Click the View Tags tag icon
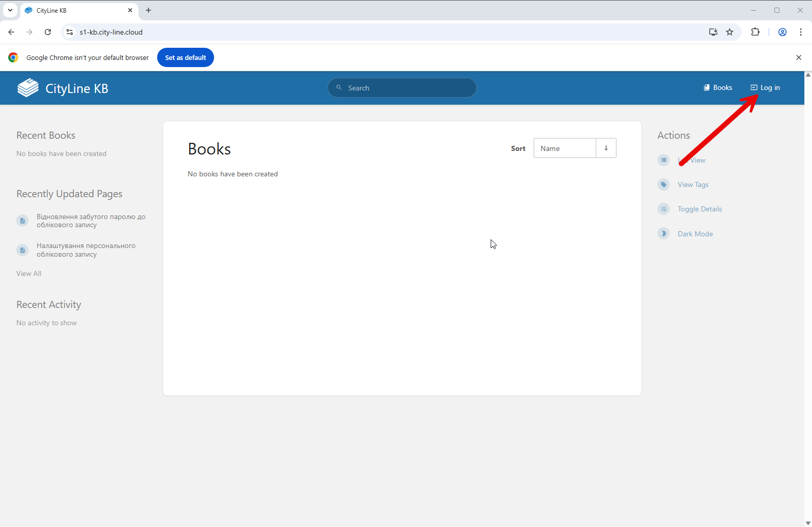 click(664, 184)
